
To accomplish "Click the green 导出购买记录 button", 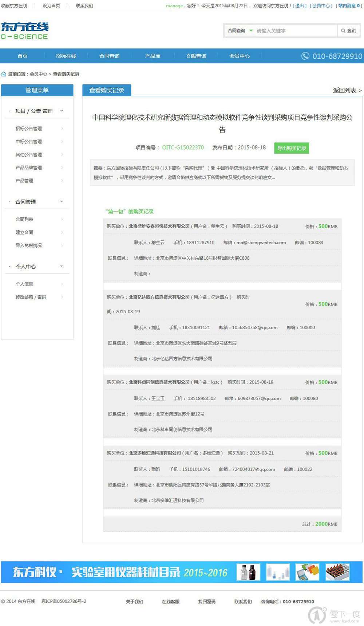I will point(292,148).
